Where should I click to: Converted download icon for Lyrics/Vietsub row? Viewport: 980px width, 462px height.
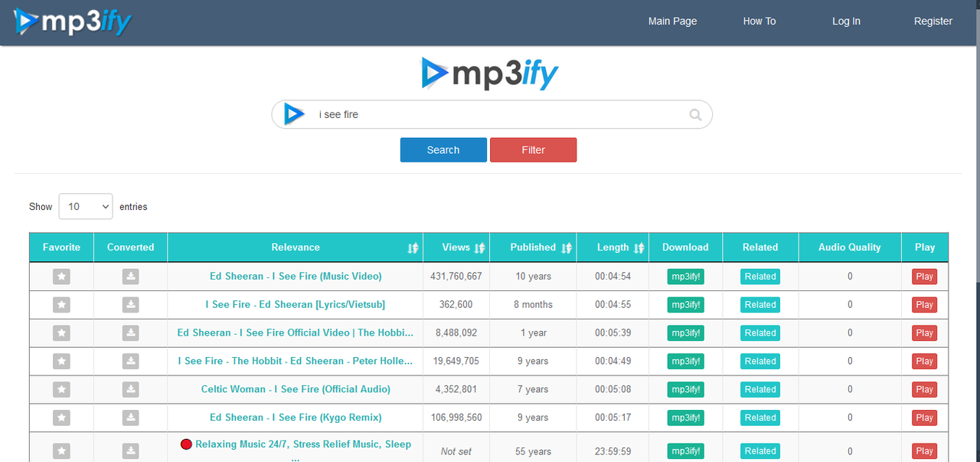pyautogui.click(x=131, y=305)
